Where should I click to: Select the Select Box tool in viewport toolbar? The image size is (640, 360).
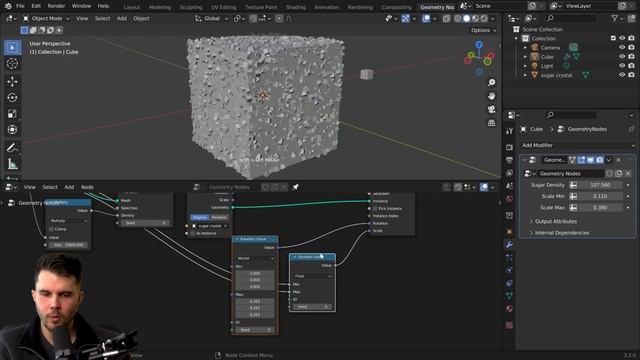tap(12, 48)
